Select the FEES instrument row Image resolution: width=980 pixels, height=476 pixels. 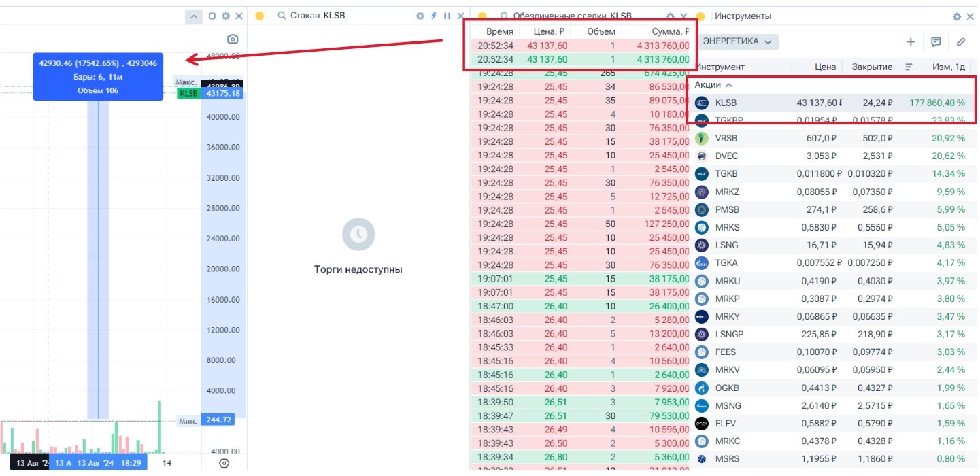(x=833, y=352)
